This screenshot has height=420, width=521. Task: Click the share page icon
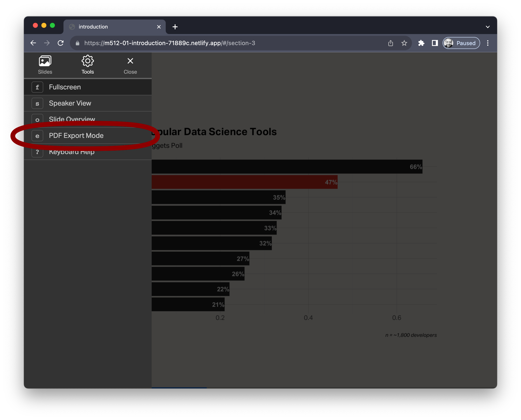[x=391, y=43]
